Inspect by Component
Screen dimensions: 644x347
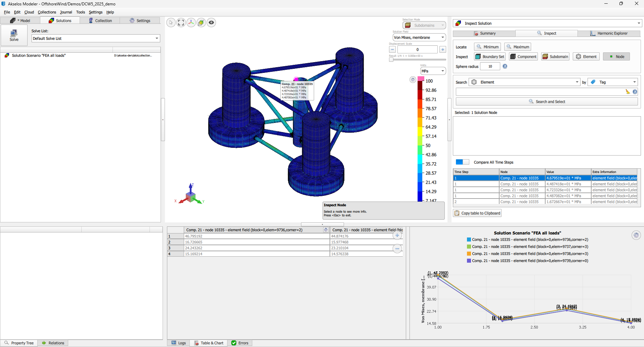click(x=523, y=57)
